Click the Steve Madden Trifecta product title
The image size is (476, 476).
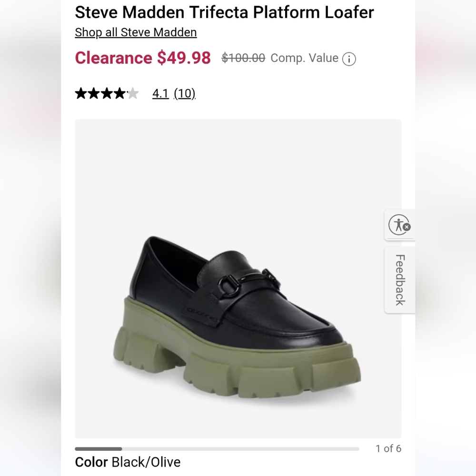coord(224,12)
